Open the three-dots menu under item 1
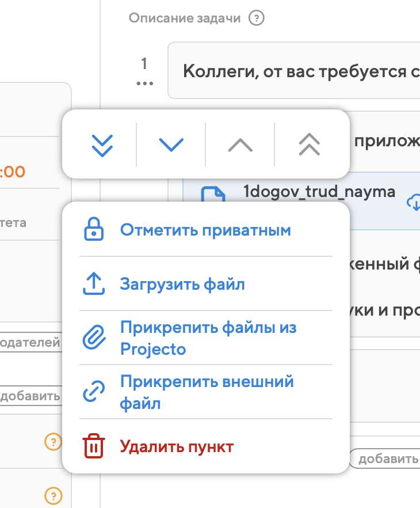Screen dimensions: 420x508 click(x=144, y=83)
